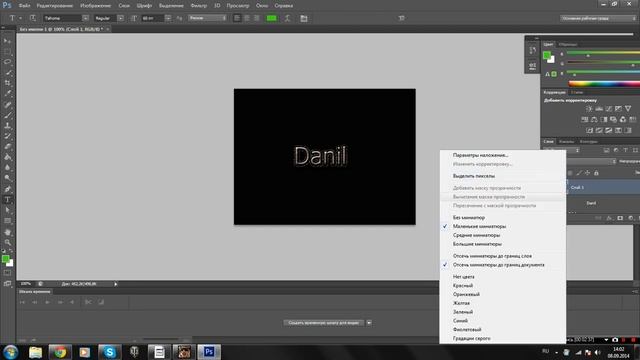Choose medium thumbnails option
Viewport: 640px width, 360px height.
click(x=476, y=236)
